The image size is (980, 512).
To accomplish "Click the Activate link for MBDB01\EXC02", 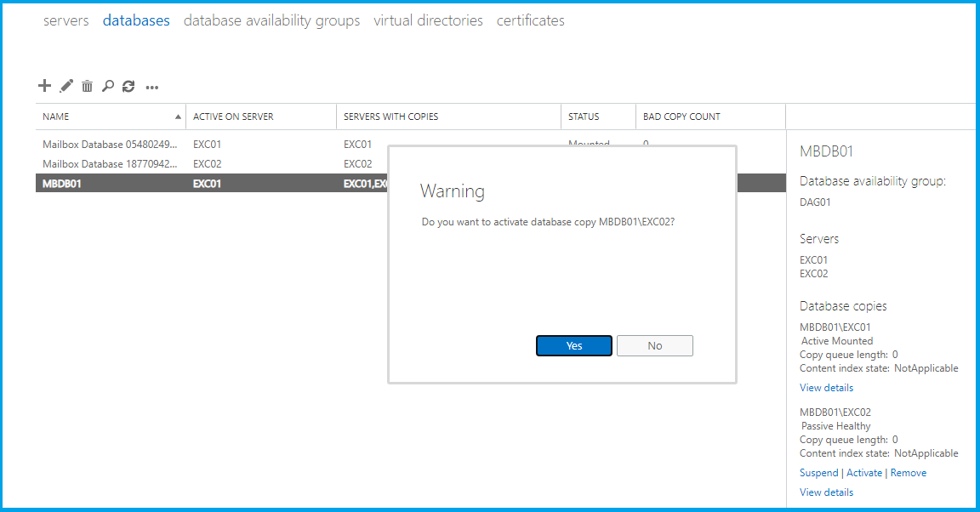I will pos(864,473).
